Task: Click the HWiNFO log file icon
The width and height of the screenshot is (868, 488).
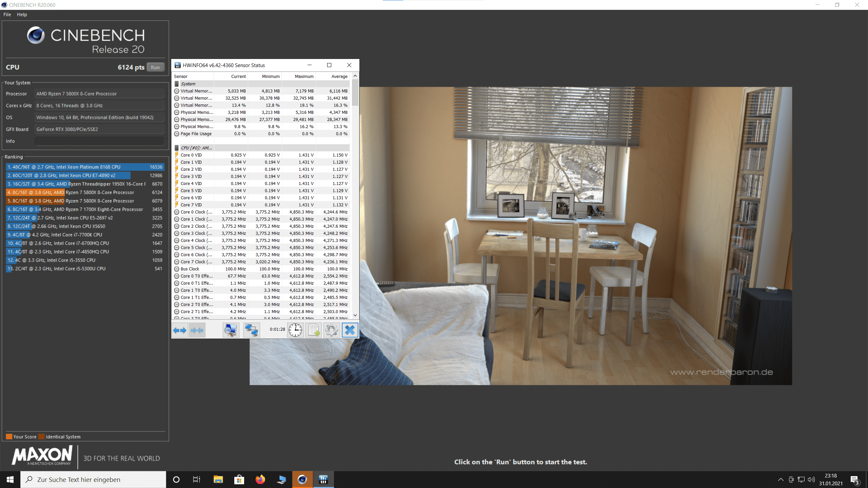Action: [x=314, y=330]
